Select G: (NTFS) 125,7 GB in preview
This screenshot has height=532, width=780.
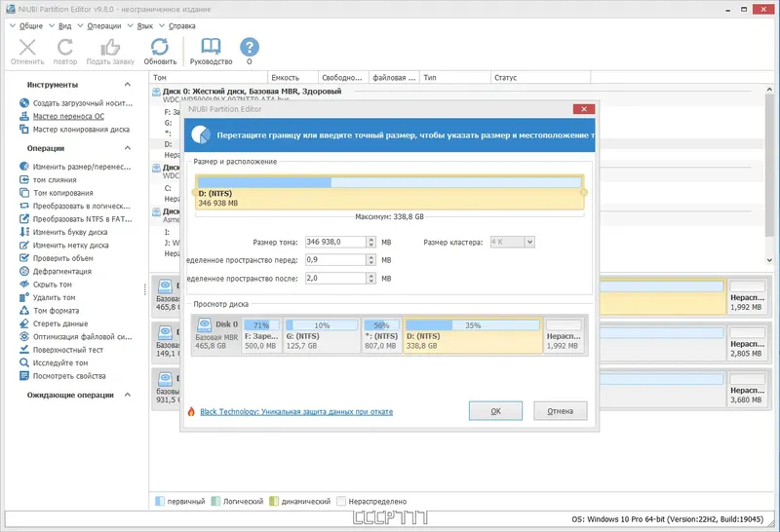[x=322, y=336]
